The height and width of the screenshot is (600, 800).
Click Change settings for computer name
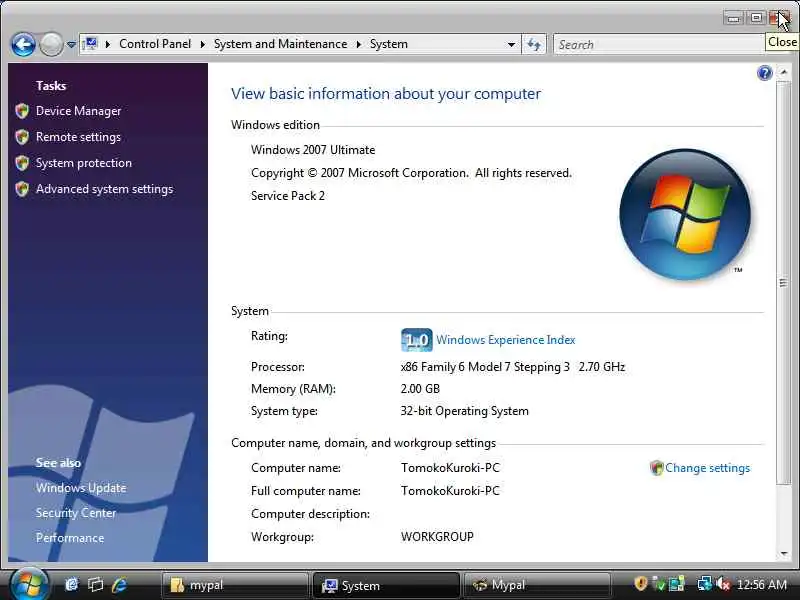click(x=707, y=468)
